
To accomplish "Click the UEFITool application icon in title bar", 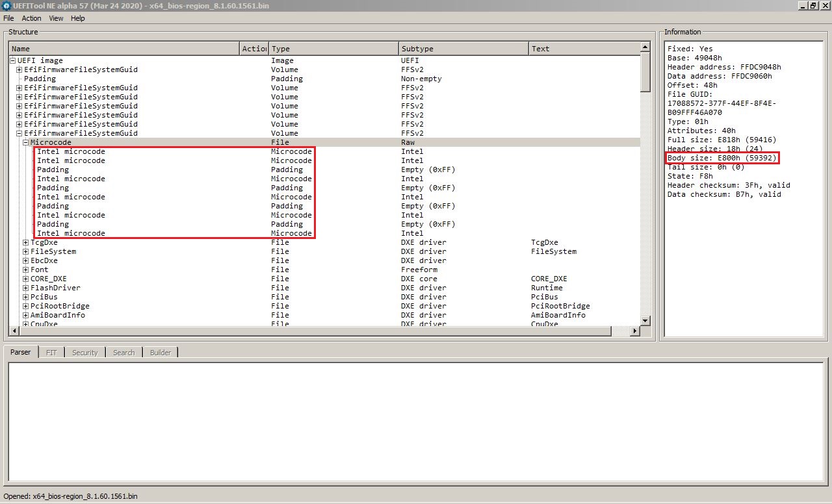I will tap(6, 6).
